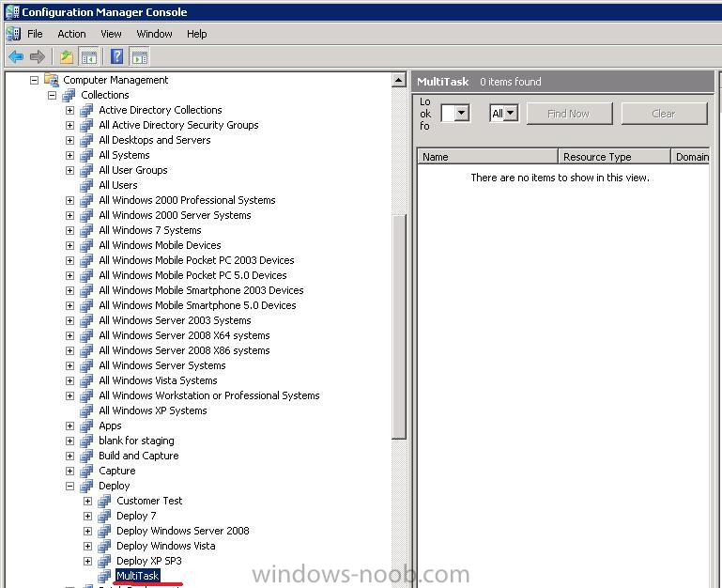
Task: Open the Help menu
Action: click(196, 34)
